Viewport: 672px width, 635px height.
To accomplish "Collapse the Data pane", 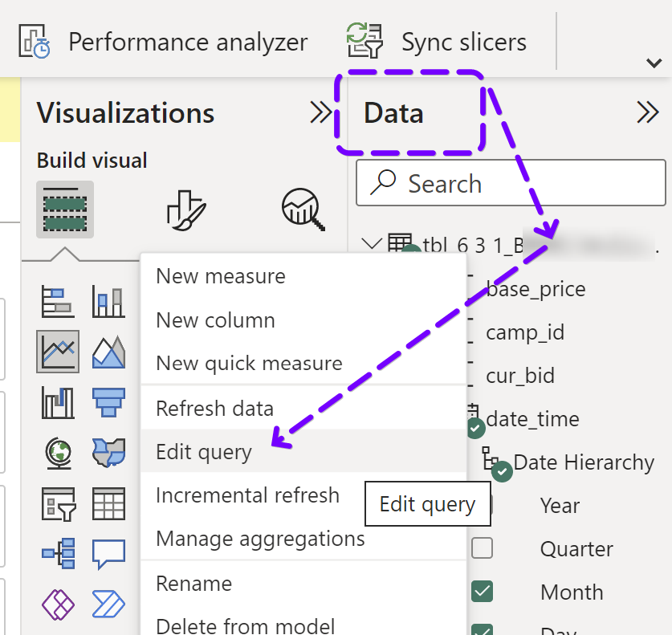I will 647,113.
